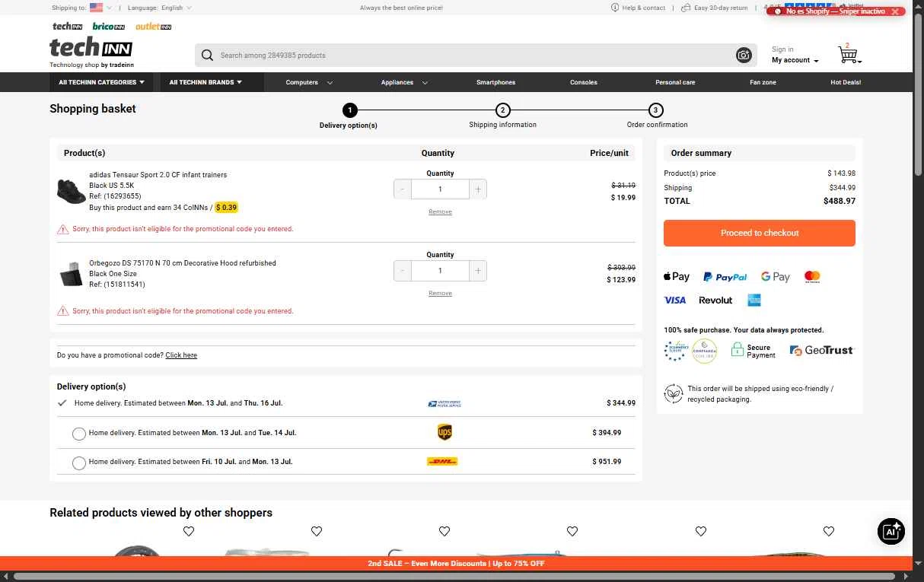Click the Proceed to checkout button
This screenshot has width=924, height=582.
(760, 233)
